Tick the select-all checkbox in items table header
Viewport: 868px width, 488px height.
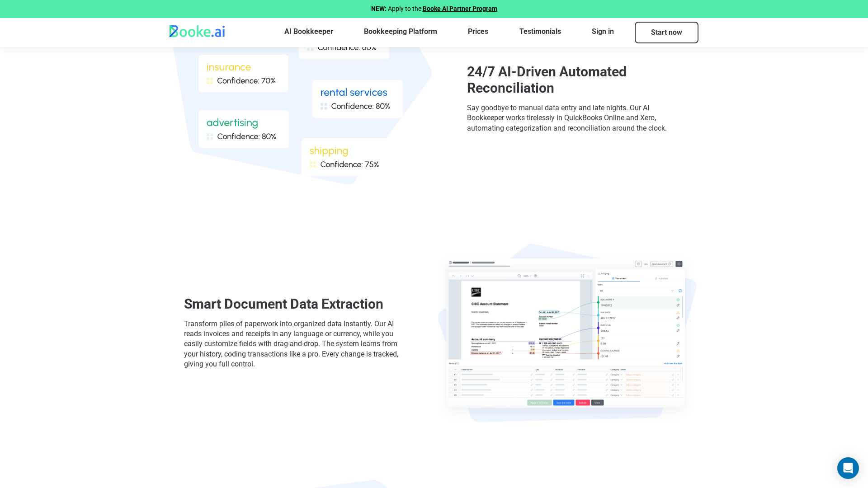pyautogui.click(x=451, y=370)
